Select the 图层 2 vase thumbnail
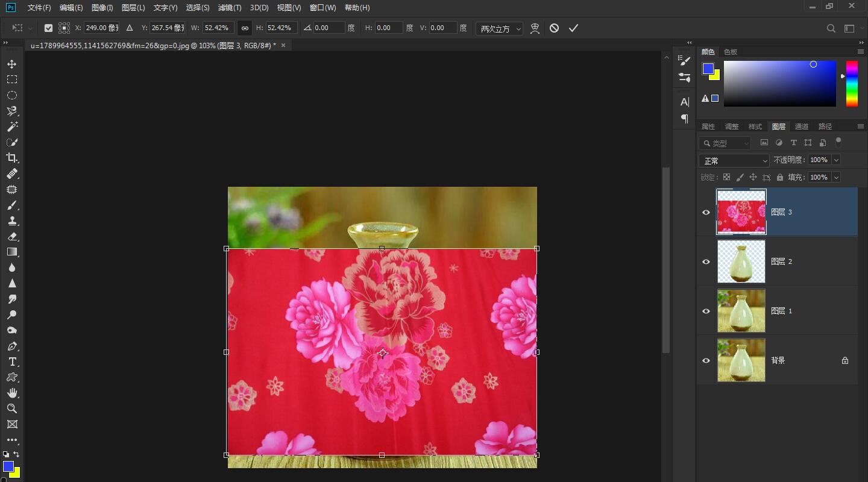 (741, 261)
